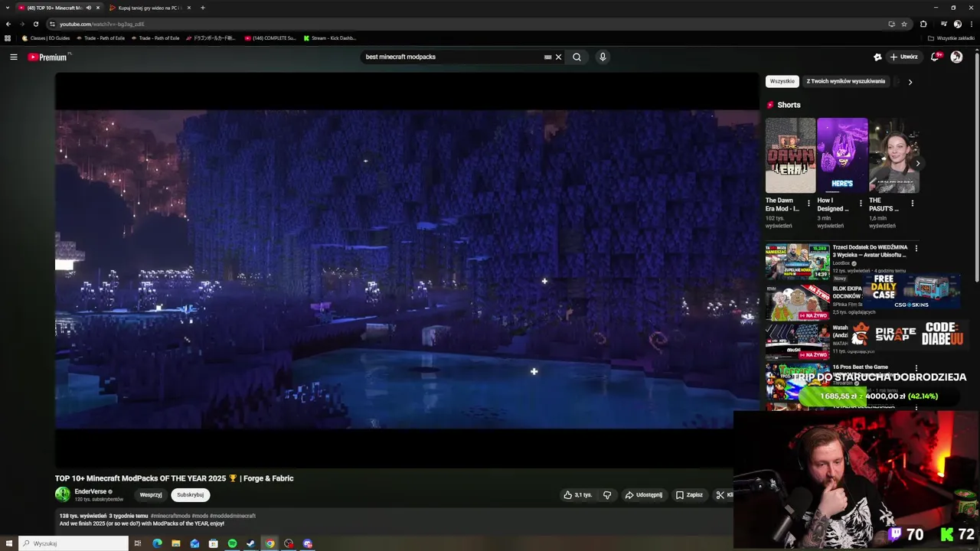Viewport: 980px width, 551px height.
Task: Start voice search with microphone icon
Action: click(x=603, y=57)
